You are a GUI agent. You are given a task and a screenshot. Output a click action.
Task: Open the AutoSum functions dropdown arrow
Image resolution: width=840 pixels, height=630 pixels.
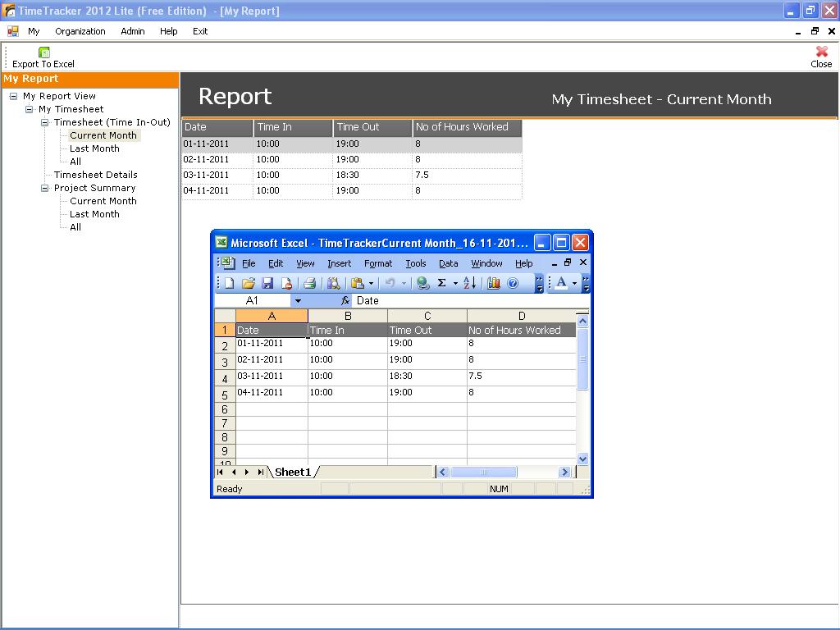[456, 283]
